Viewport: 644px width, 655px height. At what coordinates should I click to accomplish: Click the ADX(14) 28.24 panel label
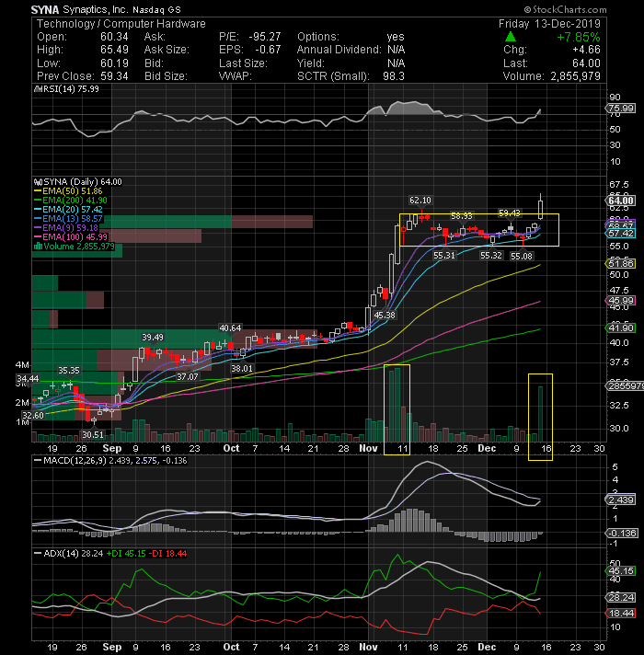point(73,554)
